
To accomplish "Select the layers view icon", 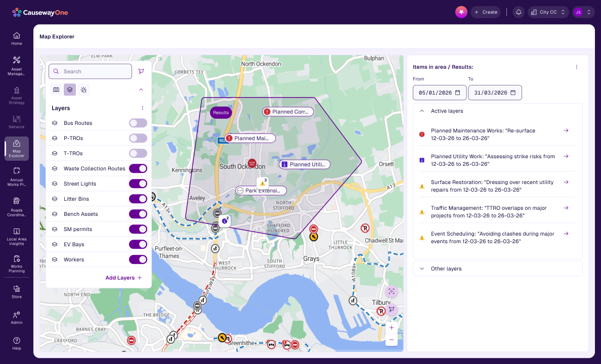I will click(70, 89).
